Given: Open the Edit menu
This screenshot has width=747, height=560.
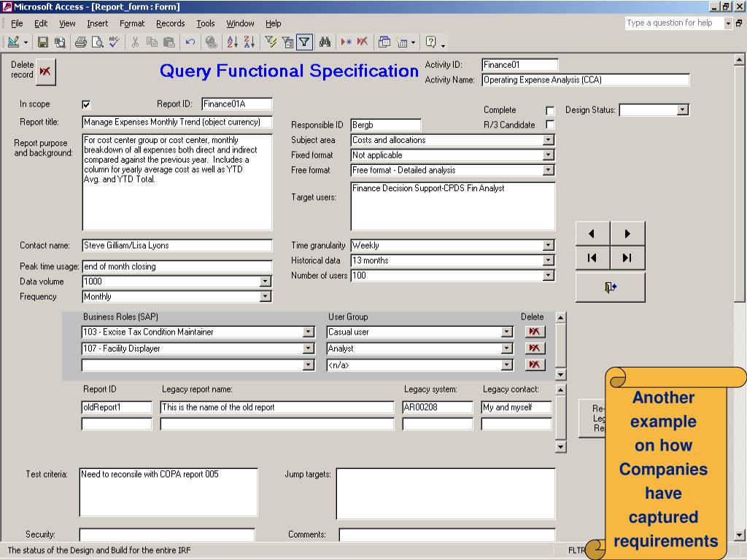Looking at the screenshot, I should [x=41, y=23].
